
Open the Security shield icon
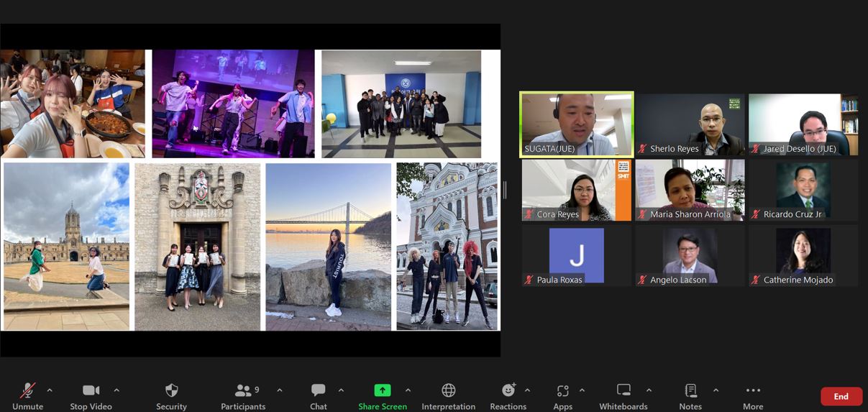(171, 390)
